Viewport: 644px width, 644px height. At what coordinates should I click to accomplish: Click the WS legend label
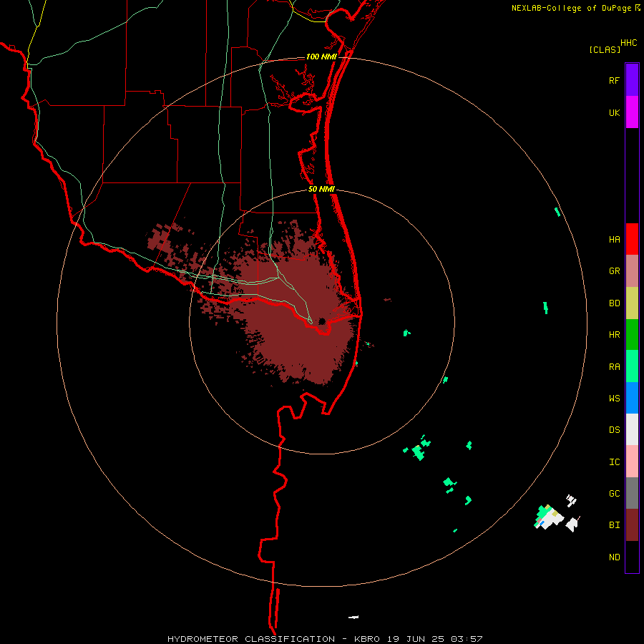[614, 399]
